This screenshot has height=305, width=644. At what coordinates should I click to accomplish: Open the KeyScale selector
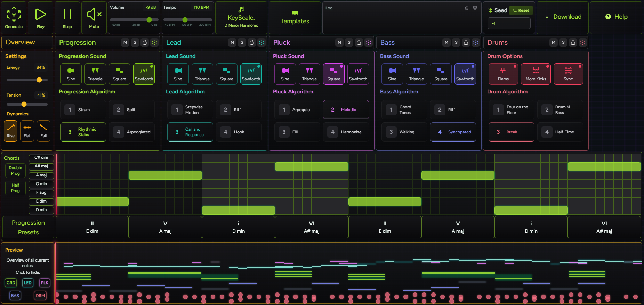click(241, 17)
